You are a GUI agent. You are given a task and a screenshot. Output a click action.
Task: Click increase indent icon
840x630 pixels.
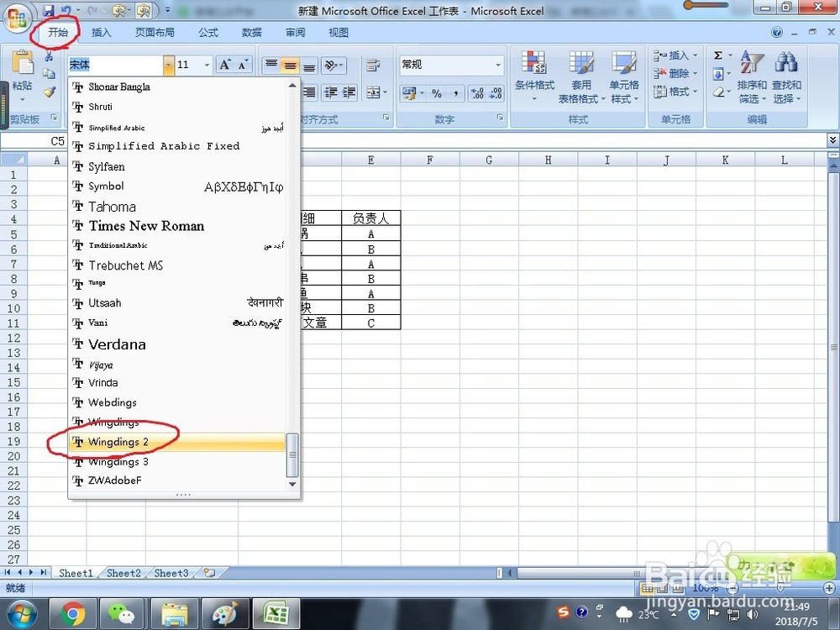point(349,92)
